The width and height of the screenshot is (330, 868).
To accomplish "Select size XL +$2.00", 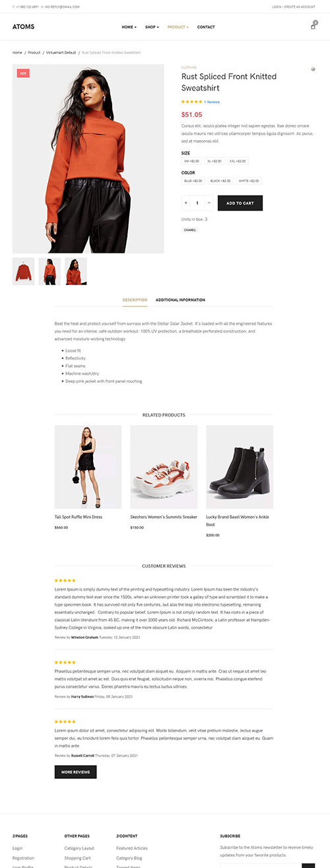I will (x=214, y=161).
